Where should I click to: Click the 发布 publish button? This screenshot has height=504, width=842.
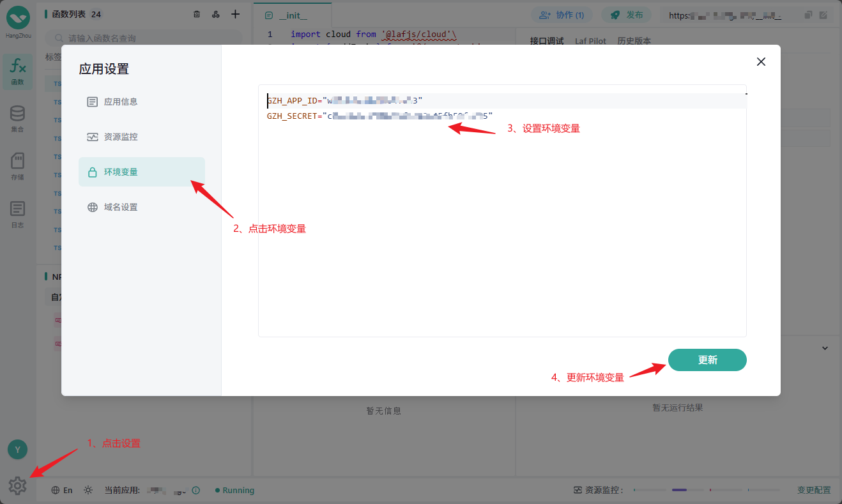(626, 15)
